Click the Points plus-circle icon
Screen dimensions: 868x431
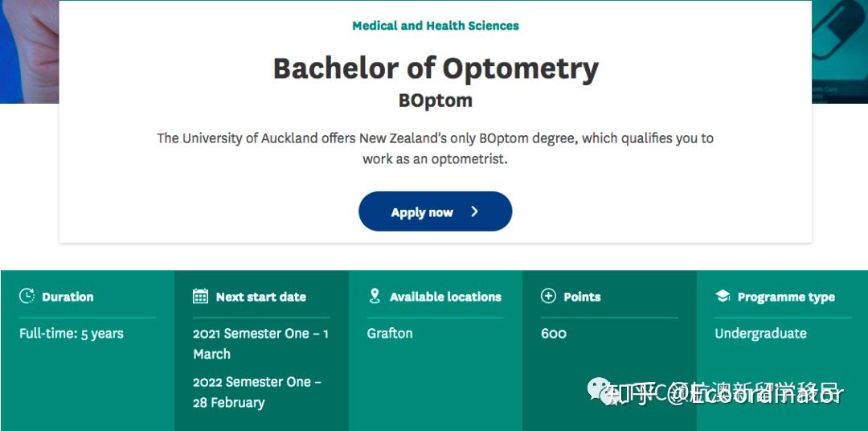(549, 296)
